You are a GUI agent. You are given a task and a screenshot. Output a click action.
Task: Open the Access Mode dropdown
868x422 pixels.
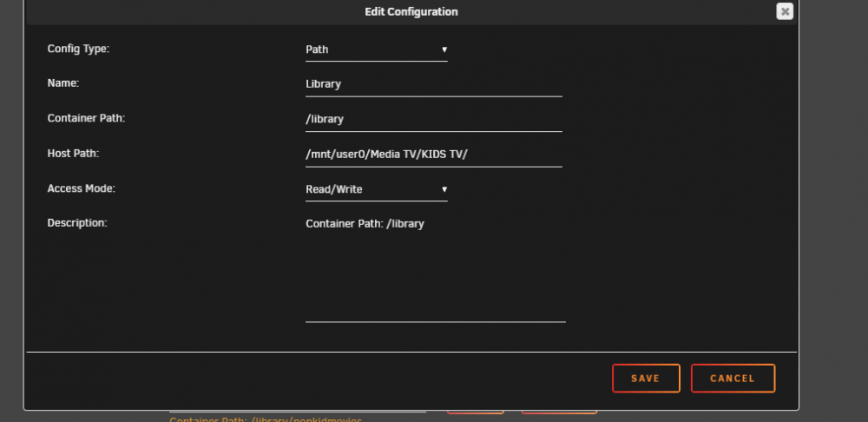click(x=377, y=189)
